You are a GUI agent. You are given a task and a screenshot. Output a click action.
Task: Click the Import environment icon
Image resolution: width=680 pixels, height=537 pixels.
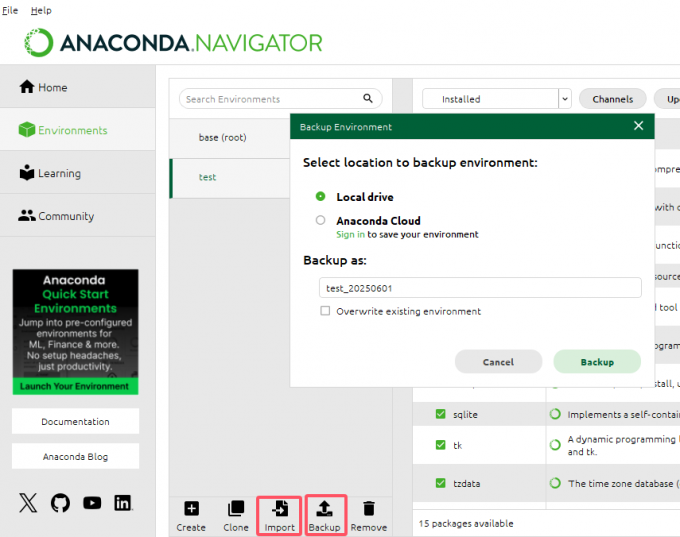pos(280,508)
